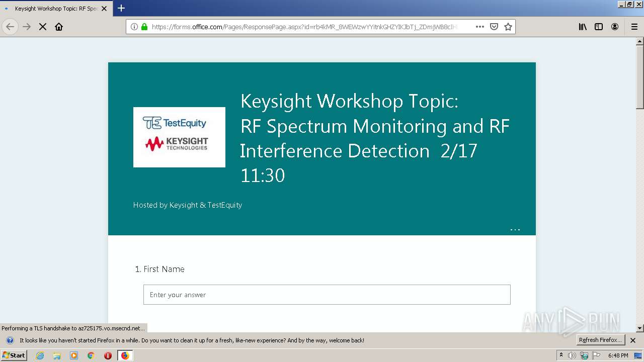Click the '1. First Name' question label
The height and width of the screenshot is (362, 644).
point(160,269)
